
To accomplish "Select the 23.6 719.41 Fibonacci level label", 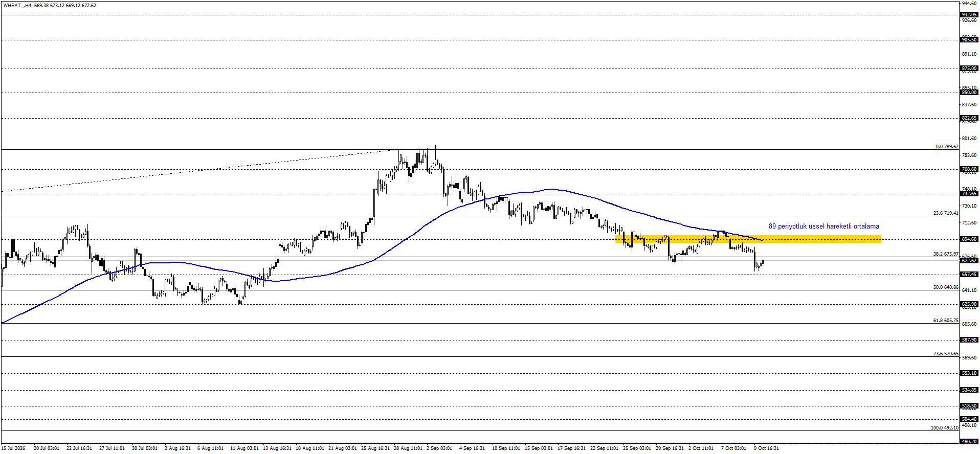I will [x=946, y=213].
